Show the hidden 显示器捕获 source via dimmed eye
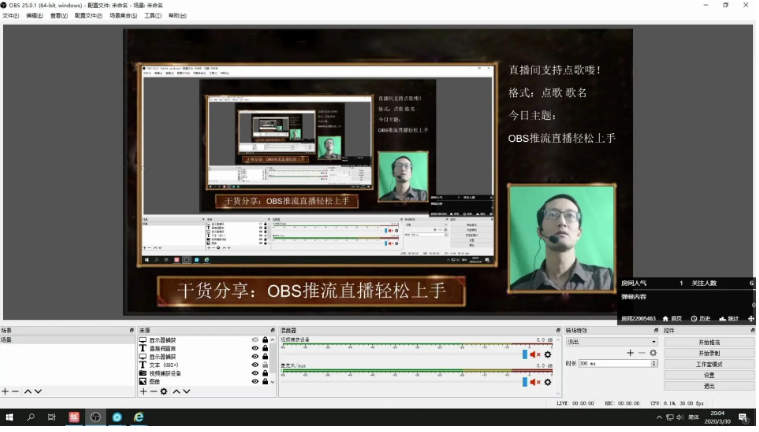Image resolution: width=759 pixels, height=432 pixels. click(x=255, y=340)
